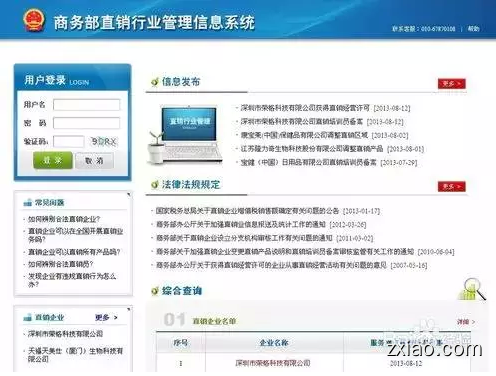Click the 企业名称 column header

point(274,343)
